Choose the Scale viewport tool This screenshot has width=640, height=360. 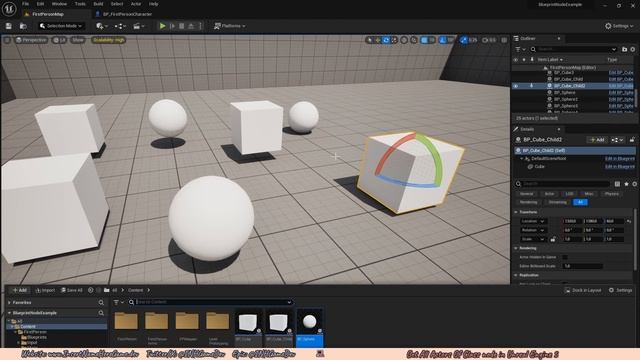[x=394, y=40]
